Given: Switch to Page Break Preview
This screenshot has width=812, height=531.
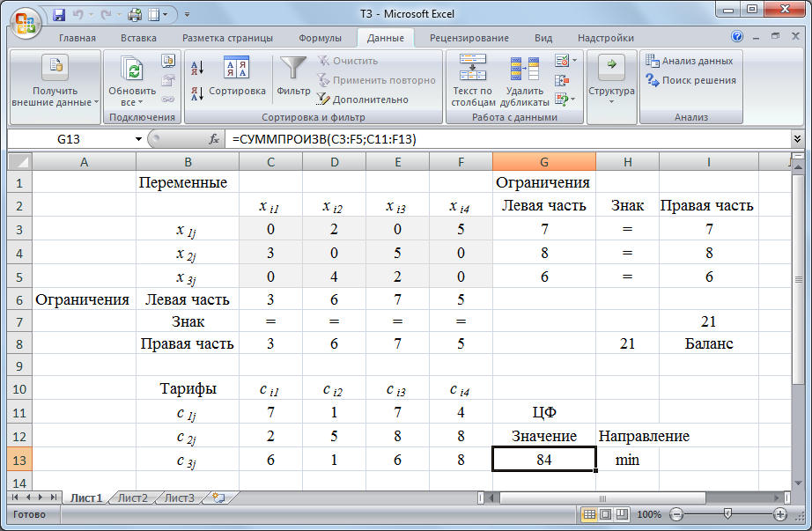Looking at the screenshot, I should tap(622, 514).
